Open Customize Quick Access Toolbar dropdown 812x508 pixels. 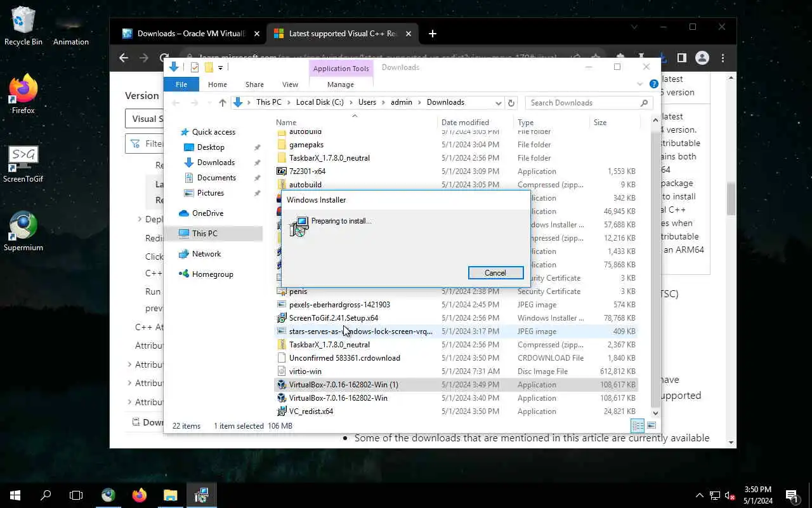tap(220, 67)
